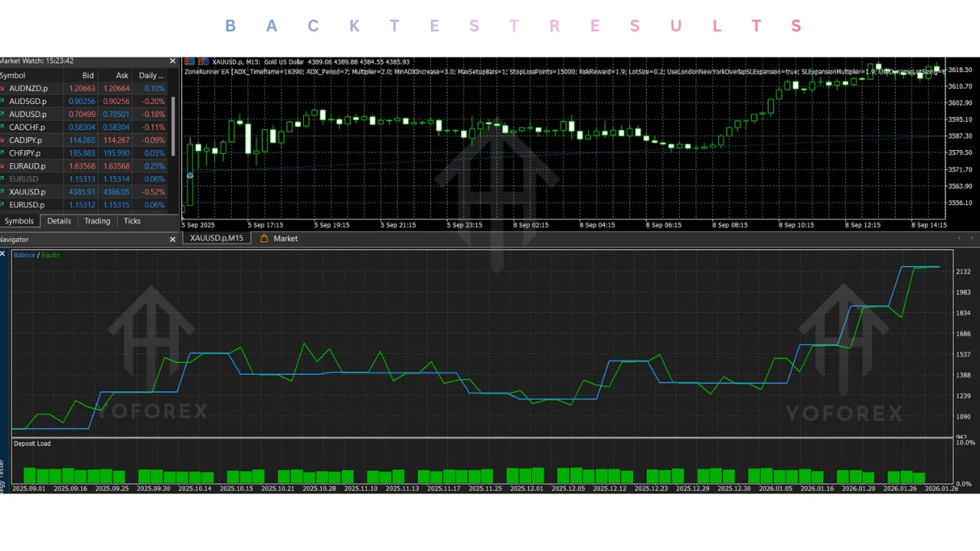This screenshot has width=980, height=551.
Task: Click the ask price 4386.05
Action: (116, 192)
